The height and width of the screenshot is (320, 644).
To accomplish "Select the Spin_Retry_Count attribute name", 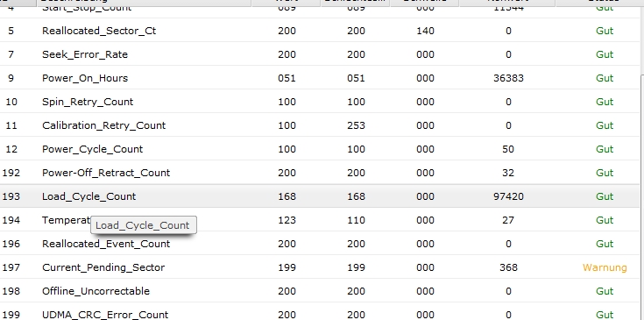I will [x=88, y=102].
